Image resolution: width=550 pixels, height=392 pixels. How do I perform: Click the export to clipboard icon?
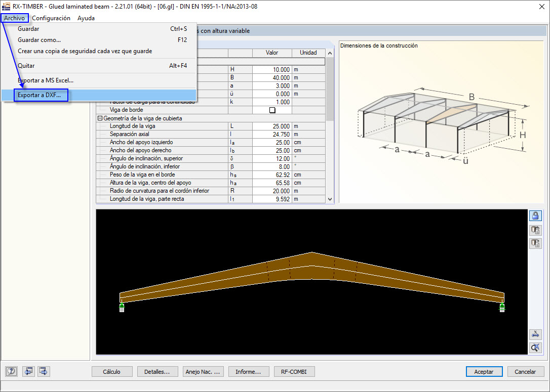click(x=535, y=243)
